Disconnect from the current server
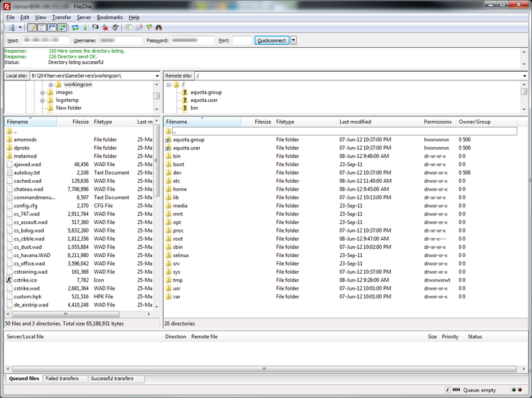The height and width of the screenshot is (398, 532). tap(105, 27)
